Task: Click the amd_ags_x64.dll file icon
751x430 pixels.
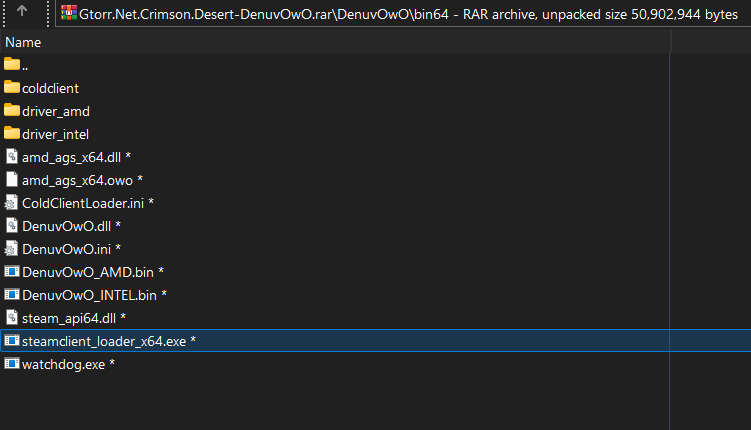Action: (12, 156)
